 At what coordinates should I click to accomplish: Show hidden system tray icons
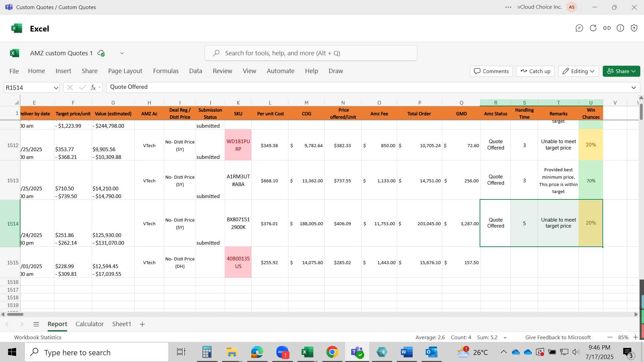coord(503,352)
